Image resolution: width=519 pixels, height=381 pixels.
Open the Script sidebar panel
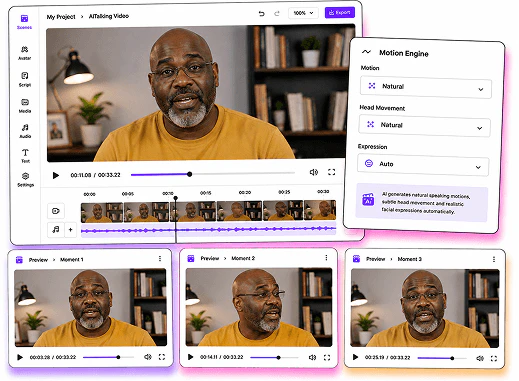click(25, 79)
